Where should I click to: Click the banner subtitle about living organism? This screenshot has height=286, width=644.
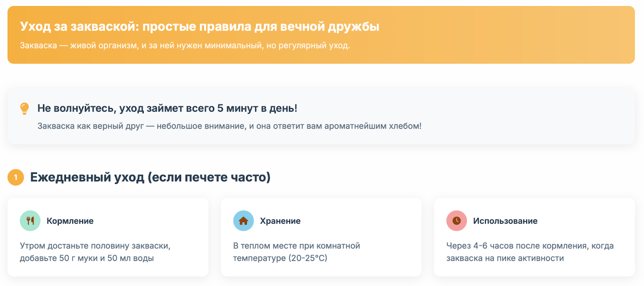click(185, 46)
